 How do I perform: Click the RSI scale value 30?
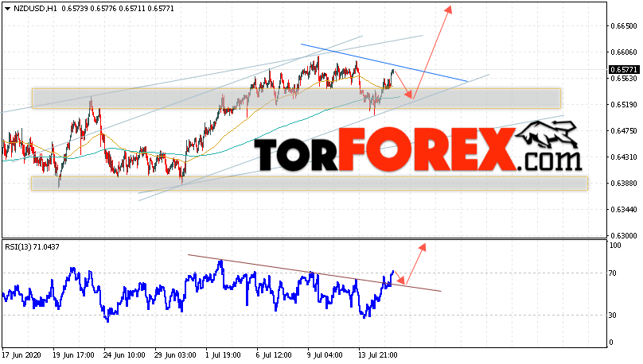click(613, 316)
